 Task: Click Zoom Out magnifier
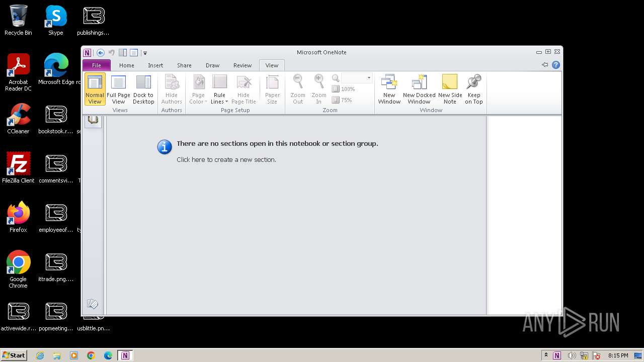(298, 89)
